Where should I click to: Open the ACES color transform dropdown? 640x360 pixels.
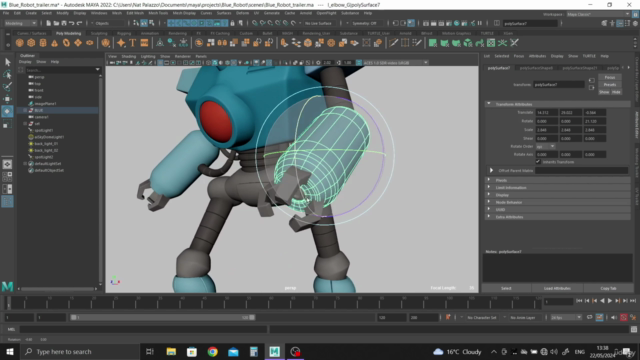[x=395, y=63]
